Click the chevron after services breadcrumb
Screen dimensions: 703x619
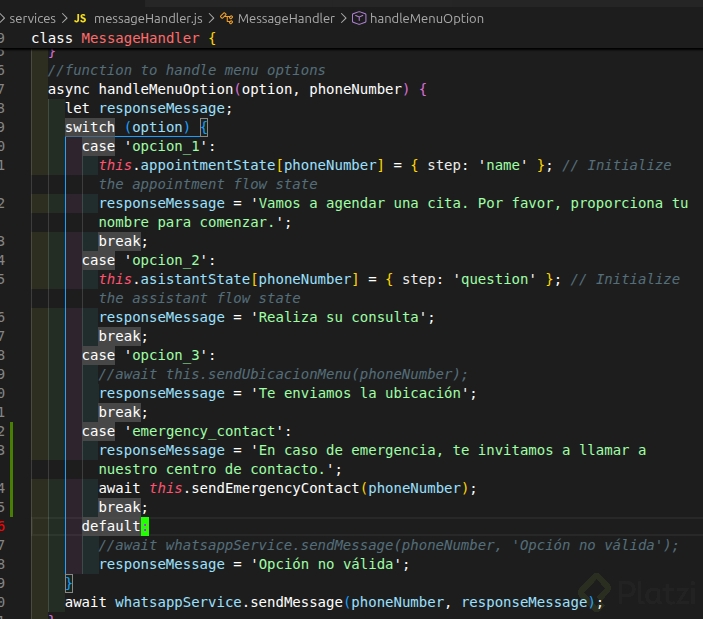point(64,18)
